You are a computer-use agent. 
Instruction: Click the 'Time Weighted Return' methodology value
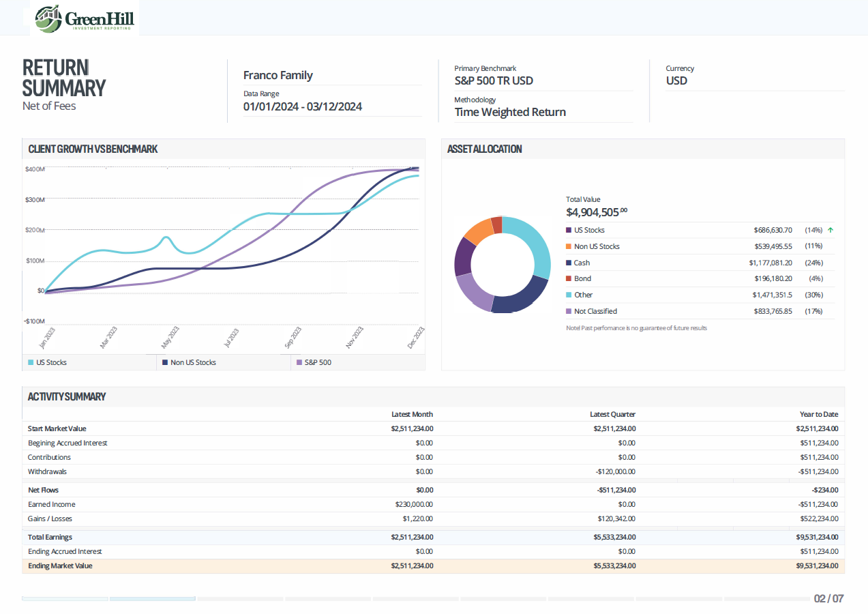tap(510, 112)
